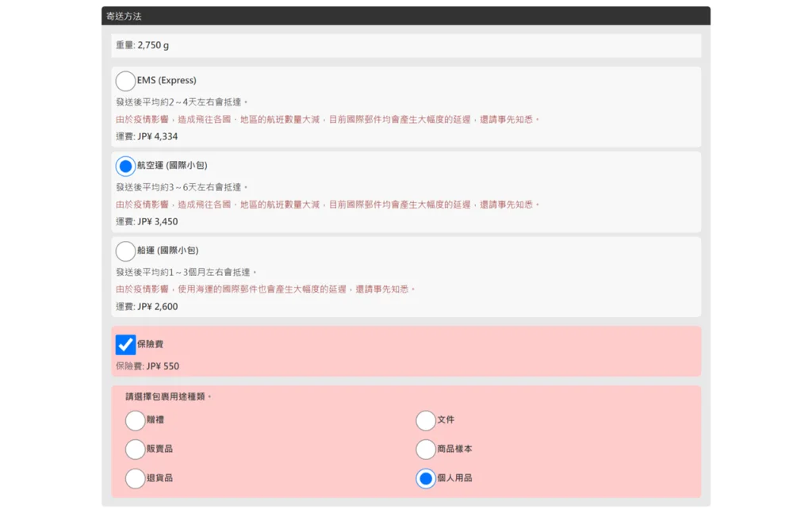Click the text 發送後平均約3～6天左右會抵達
This screenshot has height=513, width=812.
click(182, 187)
